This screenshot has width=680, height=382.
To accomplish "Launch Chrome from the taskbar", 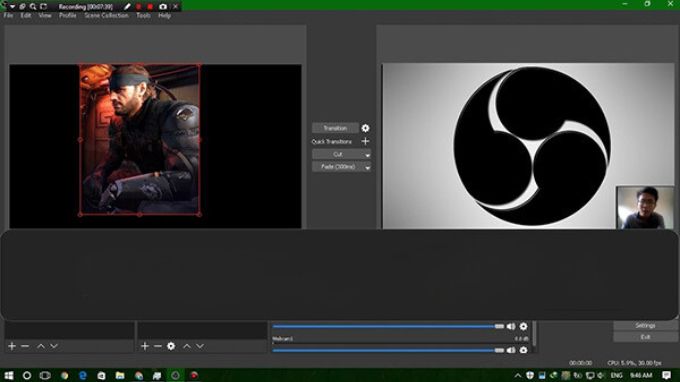I will coord(65,375).
